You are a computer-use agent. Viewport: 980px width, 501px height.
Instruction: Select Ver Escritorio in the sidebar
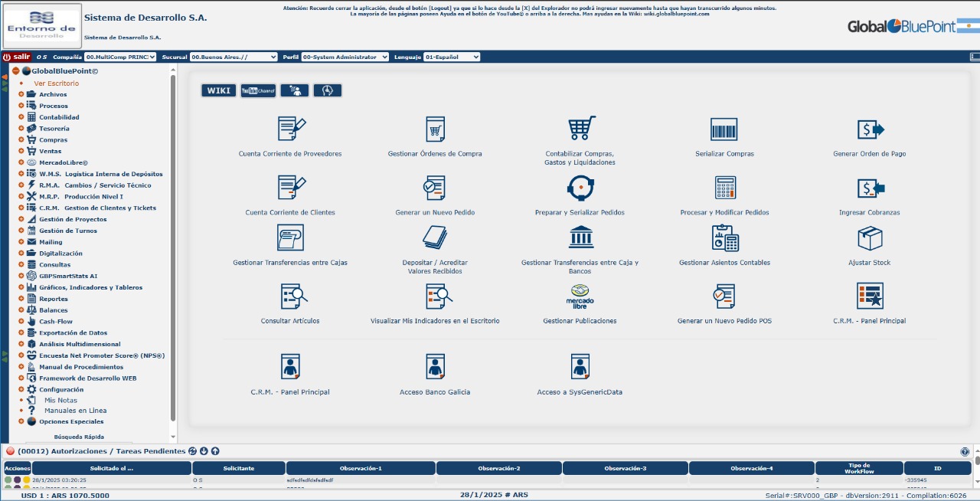(x=56, y=83)
